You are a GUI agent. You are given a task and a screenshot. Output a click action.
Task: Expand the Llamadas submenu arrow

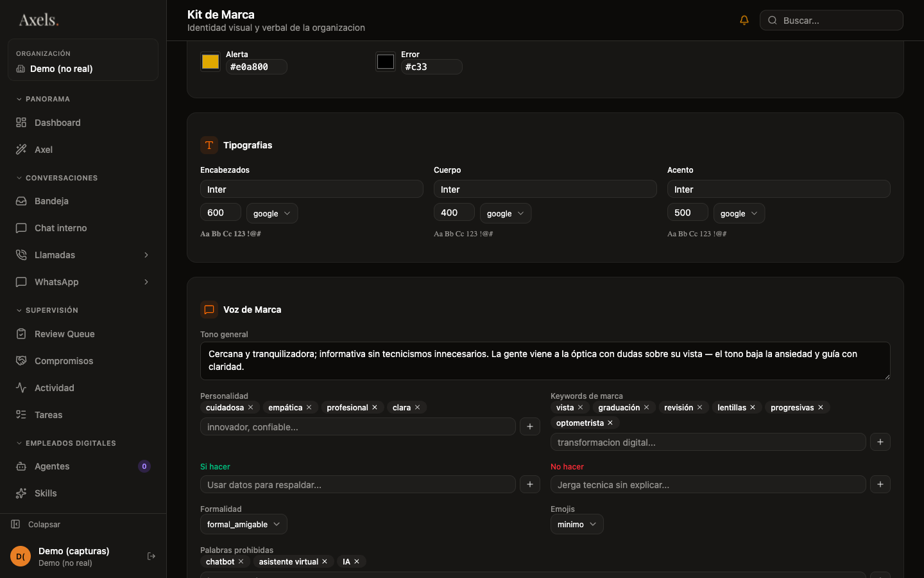[146, 255]
